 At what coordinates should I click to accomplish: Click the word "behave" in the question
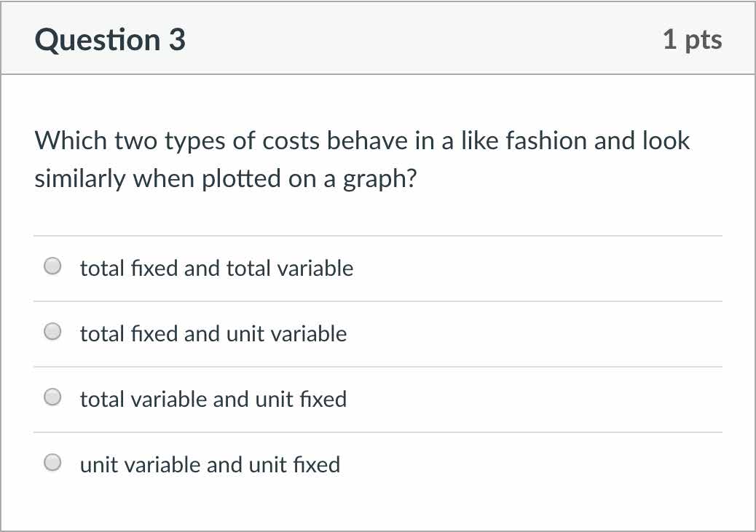coord(366,140)
